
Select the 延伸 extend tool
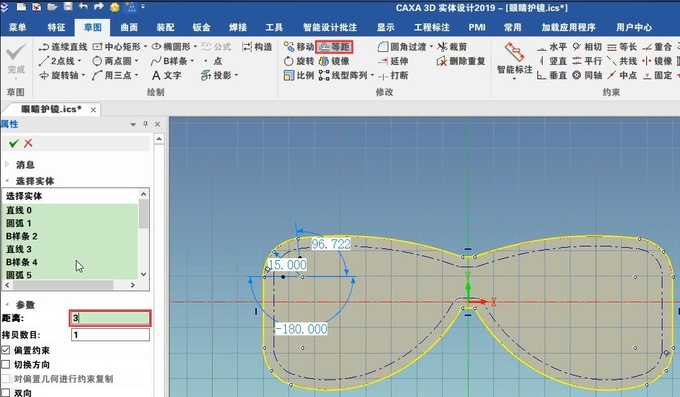(393, 61)
